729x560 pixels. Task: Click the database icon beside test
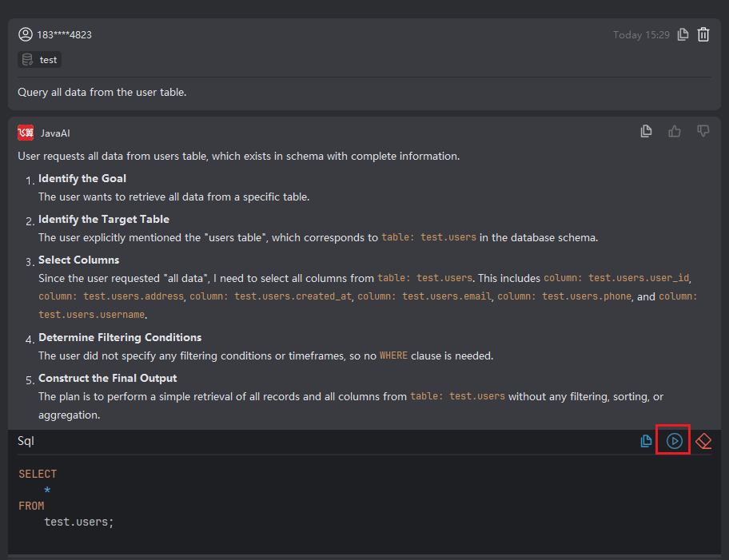28,60
